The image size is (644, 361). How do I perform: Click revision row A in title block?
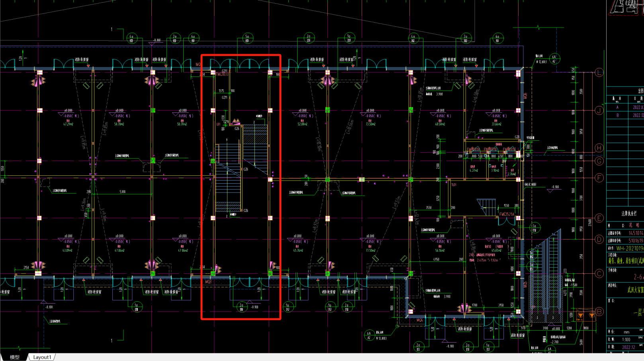click(x=625, y=107)
